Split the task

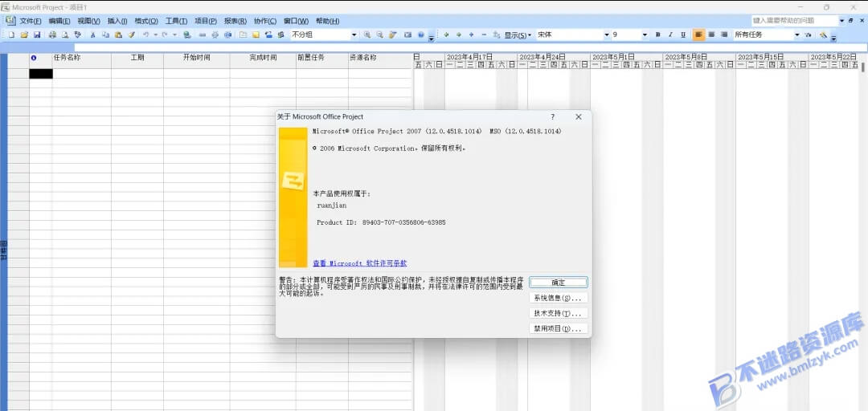[x=227, y=35]
